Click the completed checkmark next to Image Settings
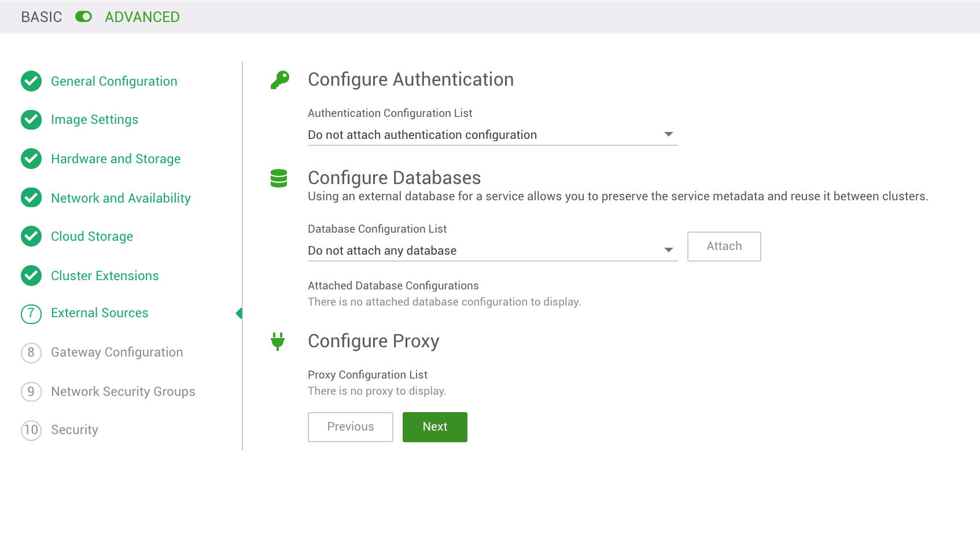Screen dimensions: 980x551 [31, 120]
